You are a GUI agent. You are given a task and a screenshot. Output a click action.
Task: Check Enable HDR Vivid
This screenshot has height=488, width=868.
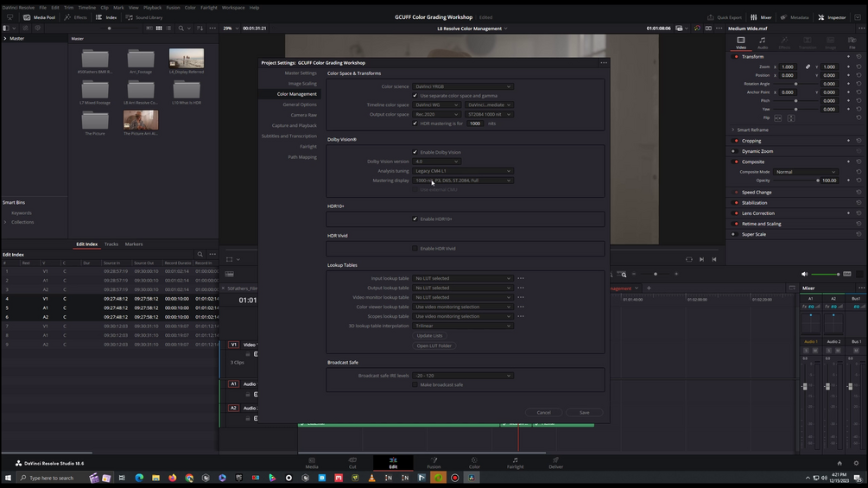[x=415, y=249]
